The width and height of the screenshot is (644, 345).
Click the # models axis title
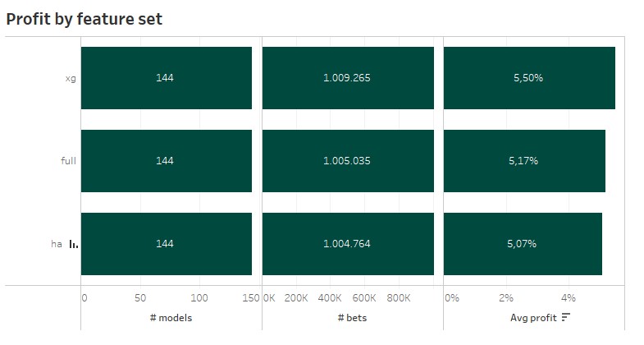pyautogui.click(x=172, y=317)
